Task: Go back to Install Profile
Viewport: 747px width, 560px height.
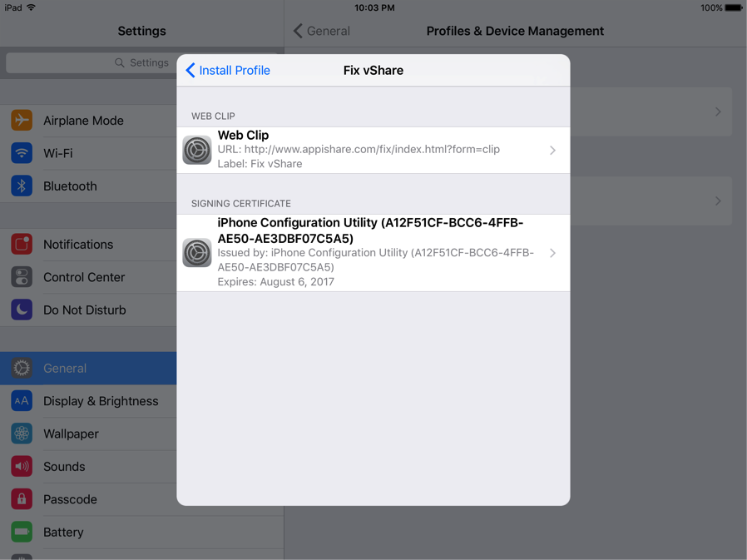Action: [x=228, y=71]
